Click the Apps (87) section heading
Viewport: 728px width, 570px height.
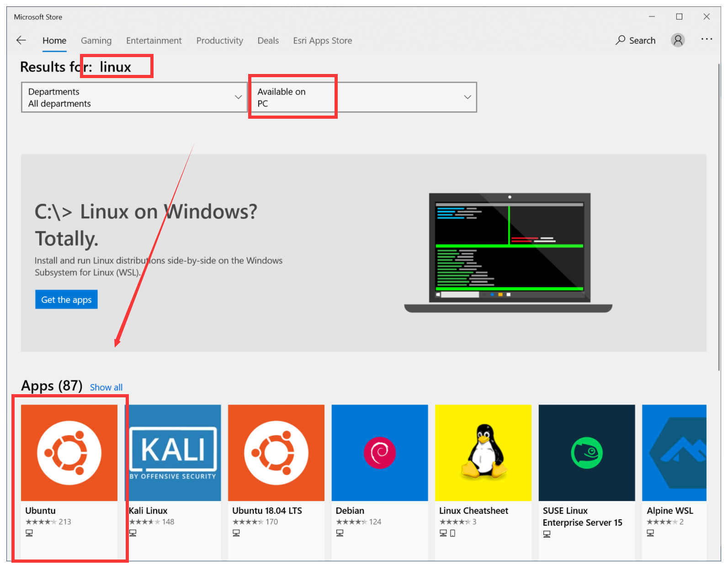click(x=52, y=386)
